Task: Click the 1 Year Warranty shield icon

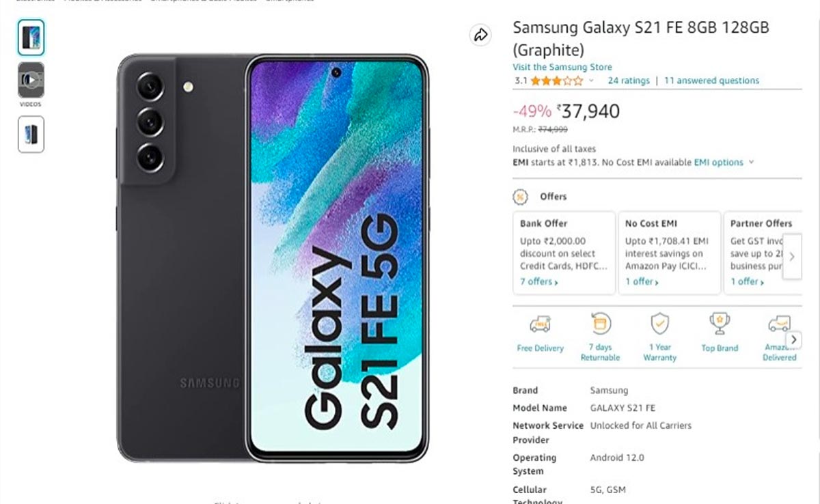Action: pos(659,323)
